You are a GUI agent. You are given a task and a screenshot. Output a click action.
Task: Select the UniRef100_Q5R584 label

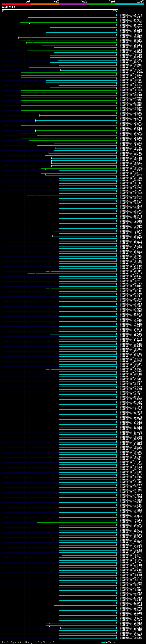[x=131, y=95]
